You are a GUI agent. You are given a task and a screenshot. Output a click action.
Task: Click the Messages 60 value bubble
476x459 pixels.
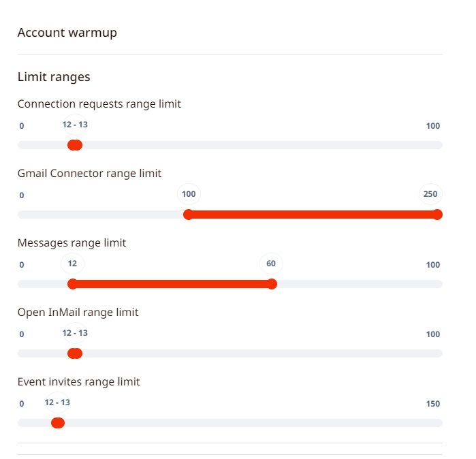click(x=271, y=264)
